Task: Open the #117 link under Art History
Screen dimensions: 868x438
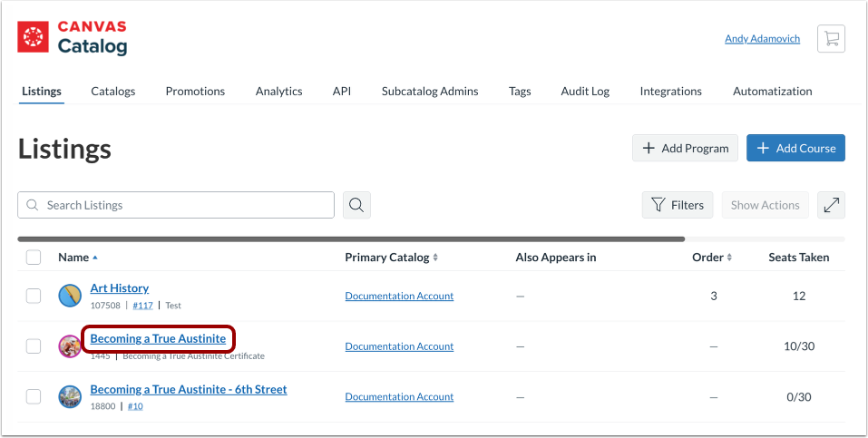Action: tap(142, 305)
